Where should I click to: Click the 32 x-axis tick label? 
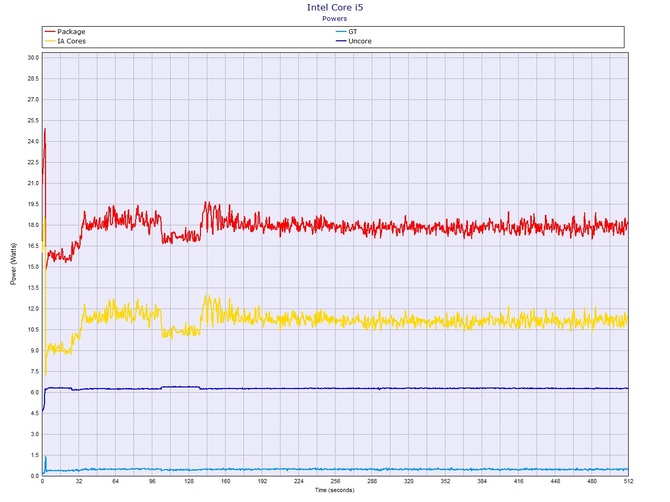[x=79, y=481]
